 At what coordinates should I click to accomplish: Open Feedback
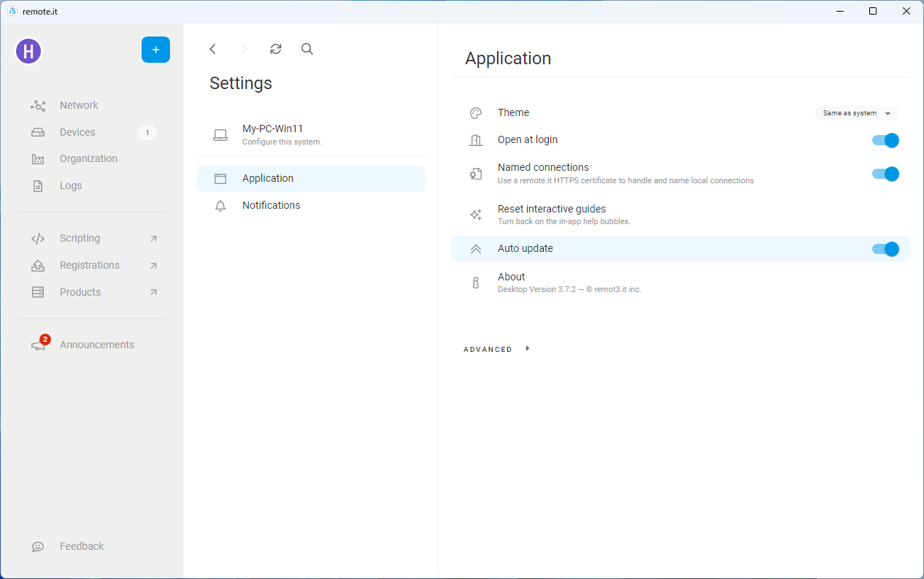pyautogui.click(x=82, y=546)
